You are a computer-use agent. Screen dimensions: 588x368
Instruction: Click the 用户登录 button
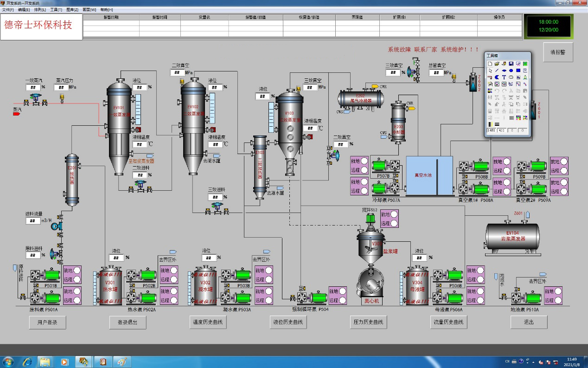point(47,322)
